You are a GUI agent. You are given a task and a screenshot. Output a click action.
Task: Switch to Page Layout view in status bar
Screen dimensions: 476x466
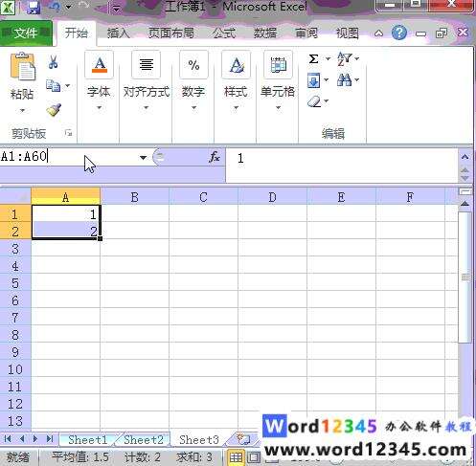[x=254, y=457]
